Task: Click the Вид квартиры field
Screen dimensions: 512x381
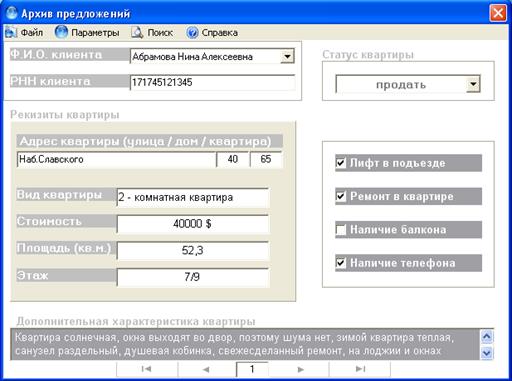Action: pyautogui.click(x=193, y=197)
